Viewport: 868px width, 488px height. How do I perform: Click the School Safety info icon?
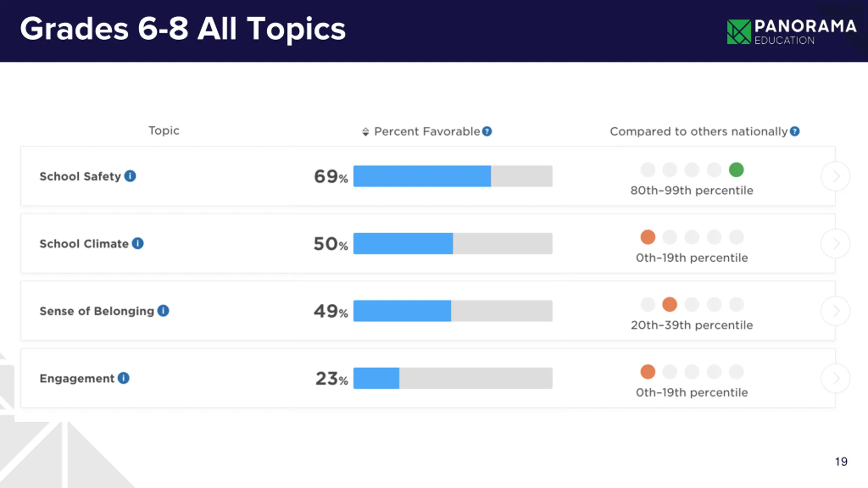click(130, 176)
